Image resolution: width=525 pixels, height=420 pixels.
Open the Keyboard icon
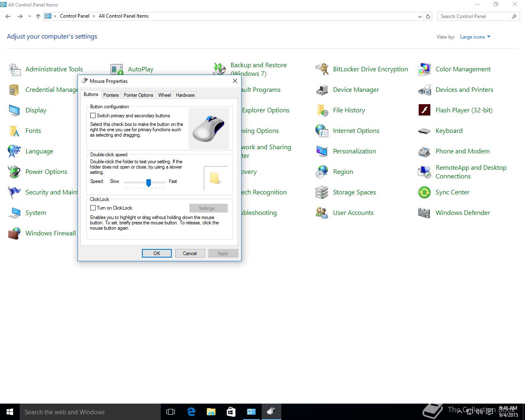point(425,131)
